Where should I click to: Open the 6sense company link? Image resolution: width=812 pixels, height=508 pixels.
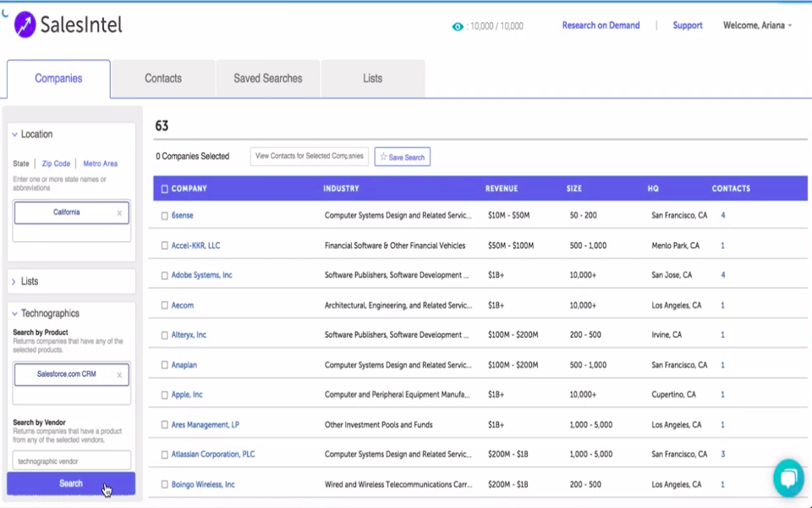click(183, 215)
